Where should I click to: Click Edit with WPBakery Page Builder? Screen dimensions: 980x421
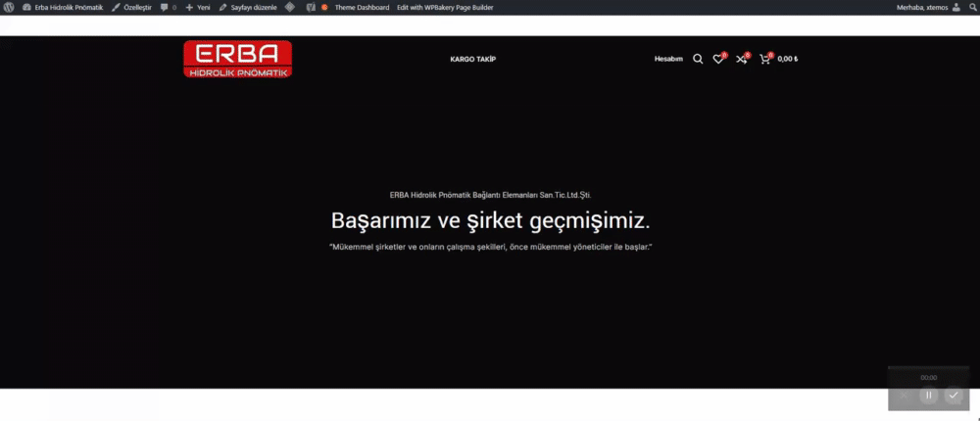pos(445,8)
